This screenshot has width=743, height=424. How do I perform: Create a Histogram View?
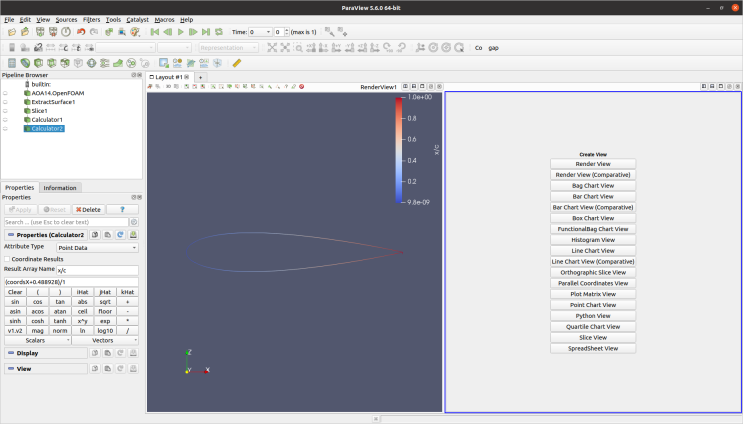point(593,240)
